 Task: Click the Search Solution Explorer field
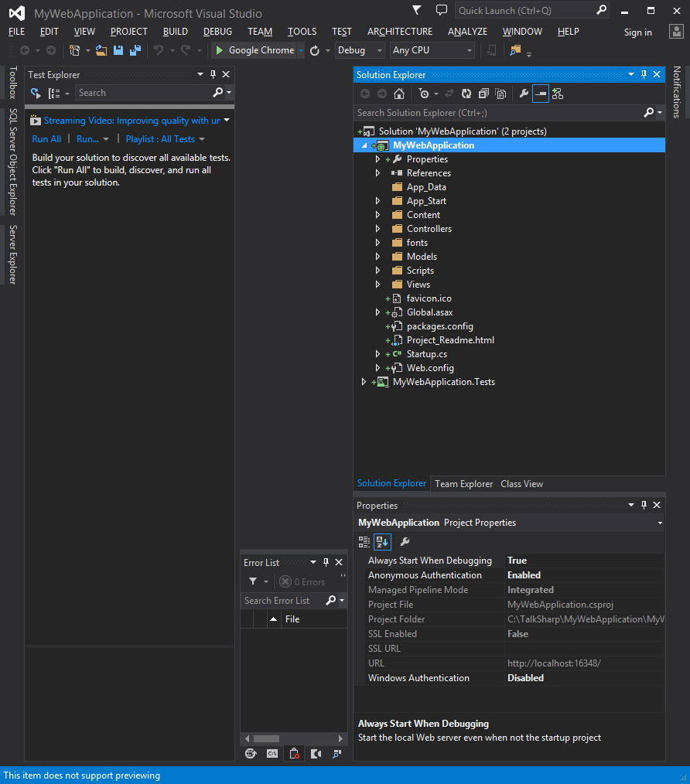pyautogui.click(x=499, y=113)
